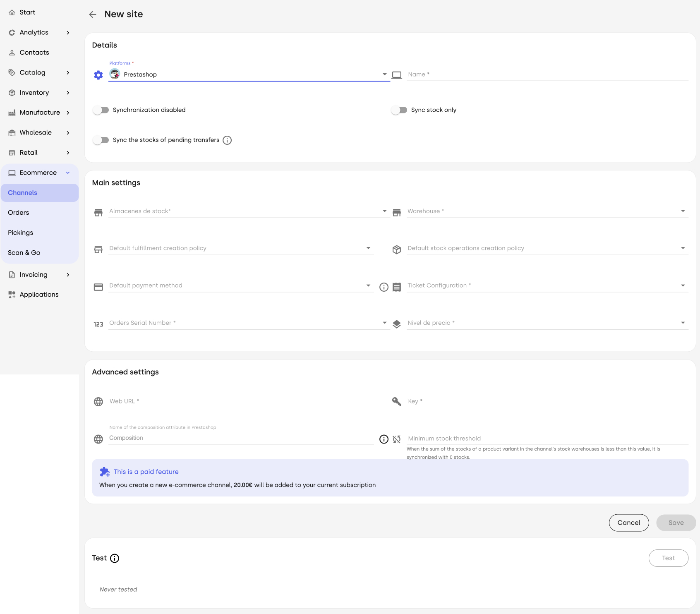Open the Warehouse dropdown
The width and height of the screenshot is (700, 614).
click(547, 211)
